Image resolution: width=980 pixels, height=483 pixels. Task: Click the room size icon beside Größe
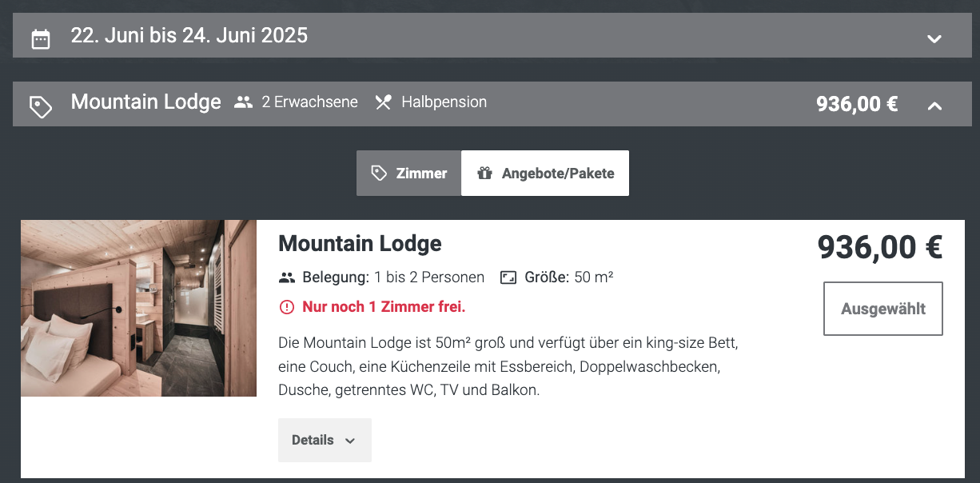(x=508, y=277)
